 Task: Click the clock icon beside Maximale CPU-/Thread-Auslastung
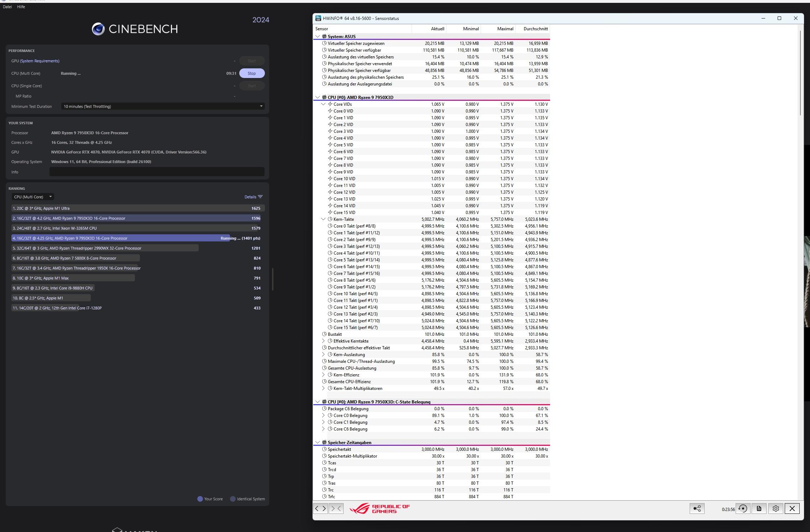[324, 361]
